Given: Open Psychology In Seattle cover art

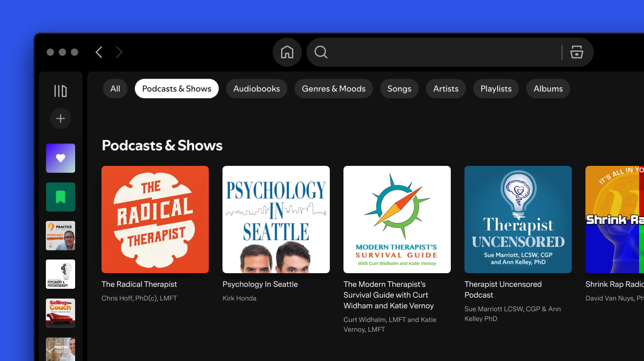Looking at the screenshot, I should [276, 220].
